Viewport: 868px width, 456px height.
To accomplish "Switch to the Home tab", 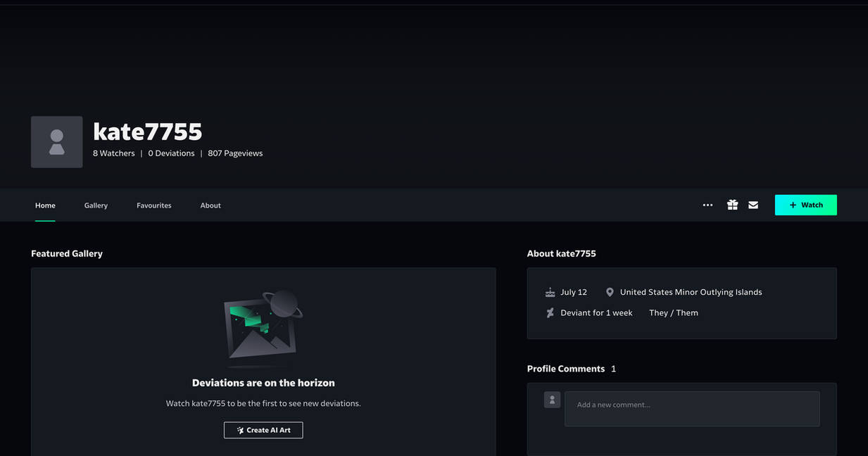I will click(45, 205).
